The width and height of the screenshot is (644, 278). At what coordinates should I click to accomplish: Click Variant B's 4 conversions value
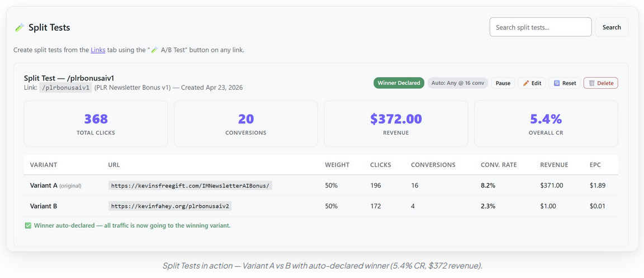point(413,206)
